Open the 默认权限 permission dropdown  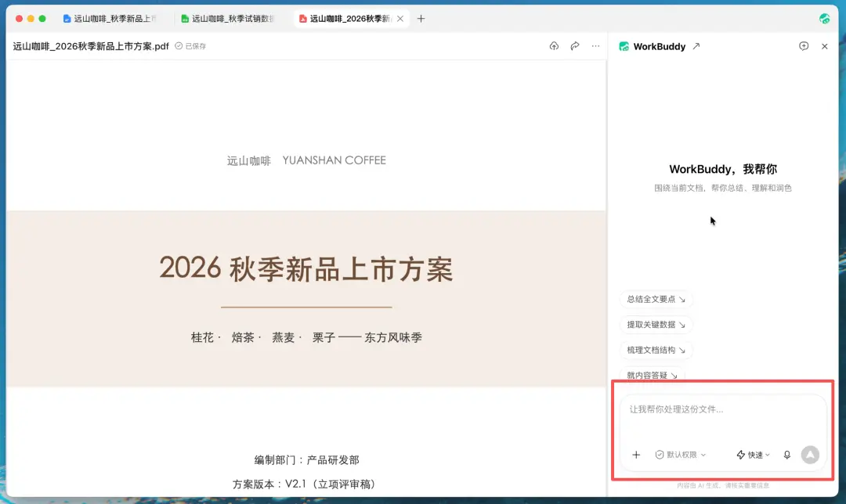681,455
